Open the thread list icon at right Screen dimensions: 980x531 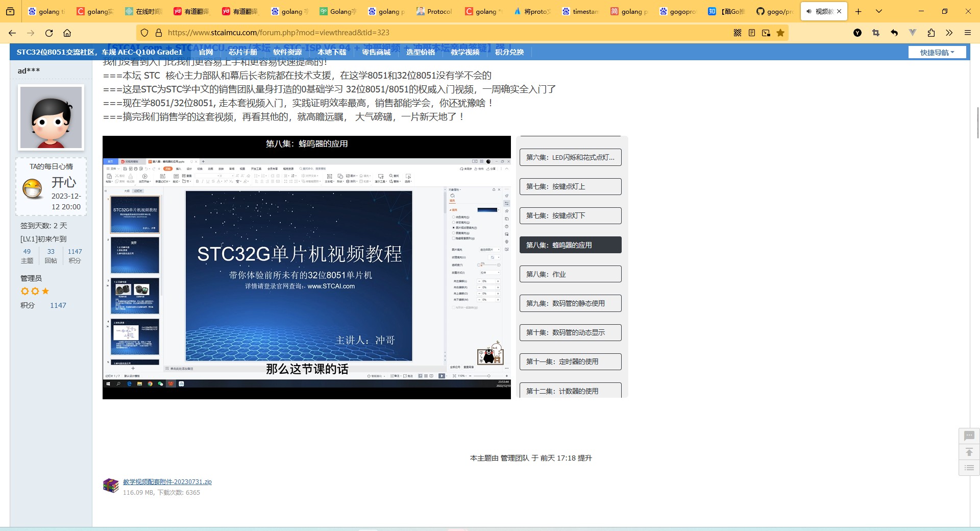coord(969,468)
